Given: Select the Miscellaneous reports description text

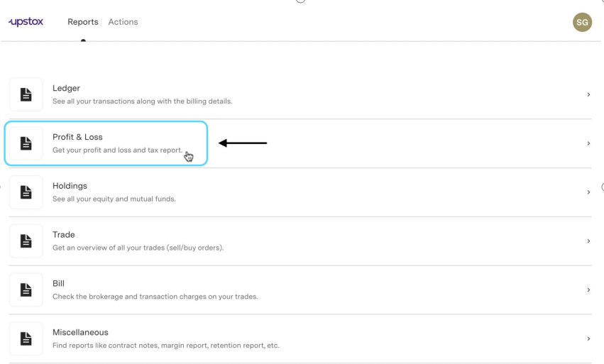Looking at the screenshot, I should pyautogui.click(x=165, y=346).
